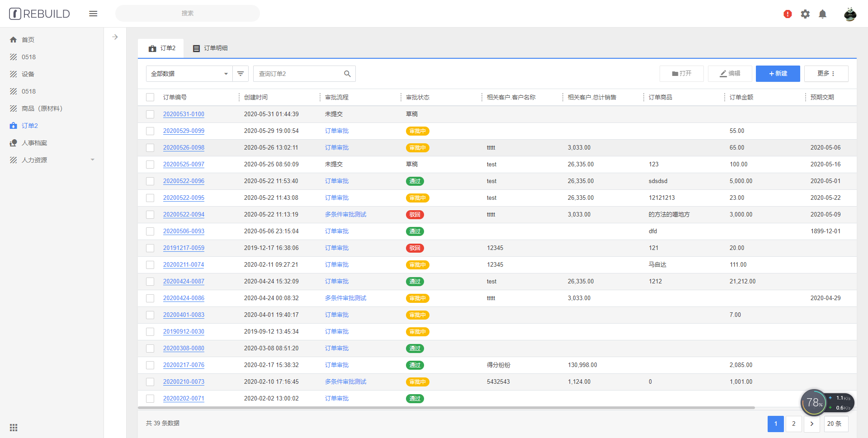Image resolution: width=868 pixels, height=438 pixels.
Task: Open order link 20200529-0099
Action: point(184,131)
